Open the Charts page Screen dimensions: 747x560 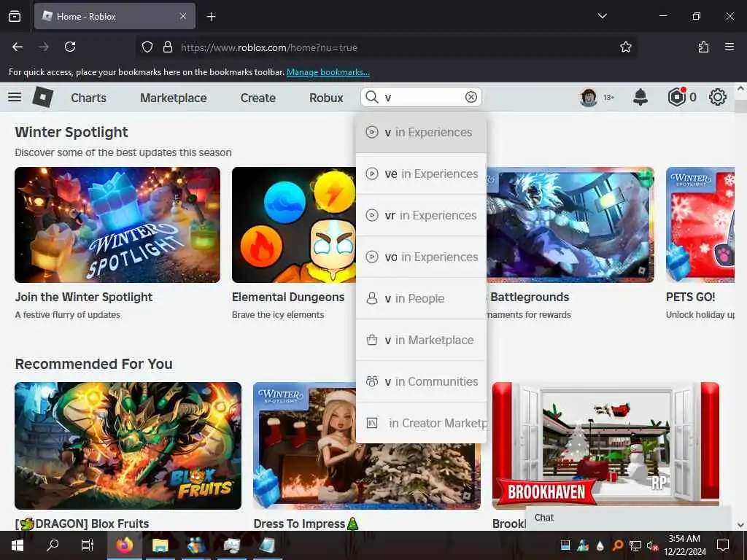point(88,98)
